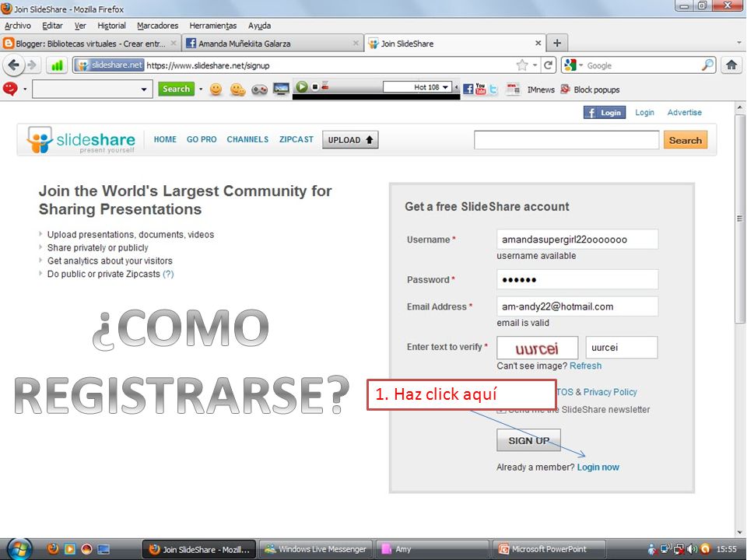Click the Advertise link

coord(685,112)
